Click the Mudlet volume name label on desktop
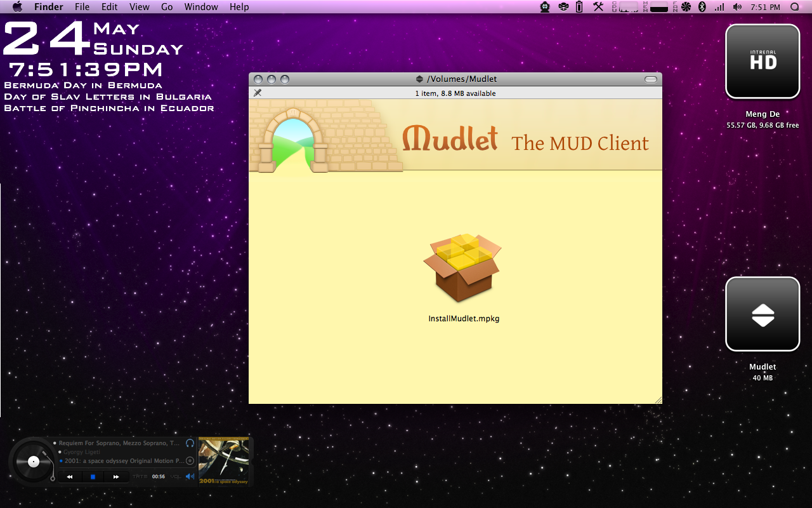Viewport: 812px width, 508px height. coord(763,367)
